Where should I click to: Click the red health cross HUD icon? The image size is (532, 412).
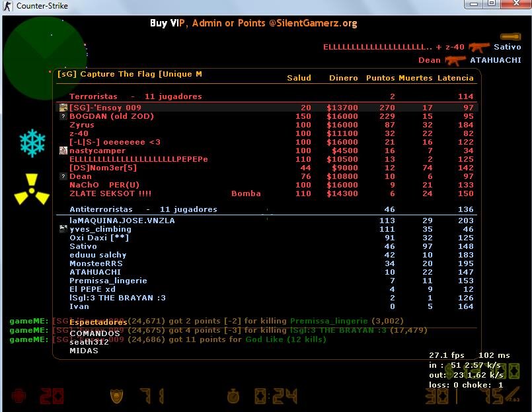tap(19, 396)
